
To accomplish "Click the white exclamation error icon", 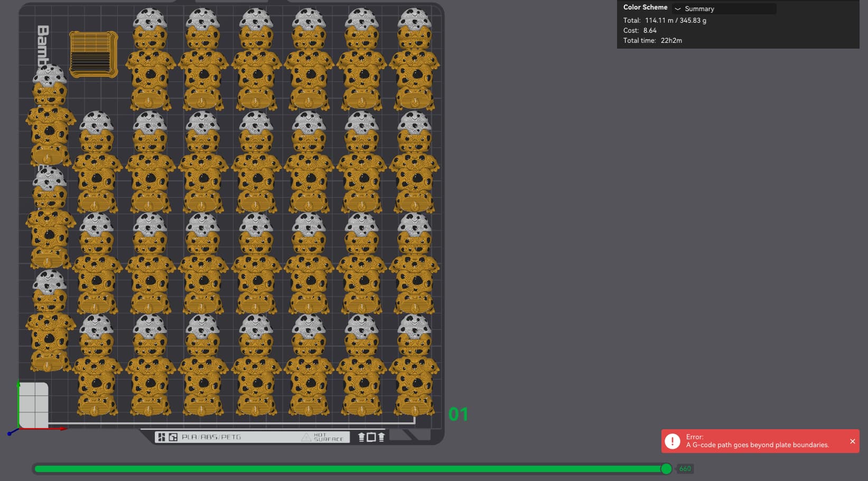I will coord(672,441).
